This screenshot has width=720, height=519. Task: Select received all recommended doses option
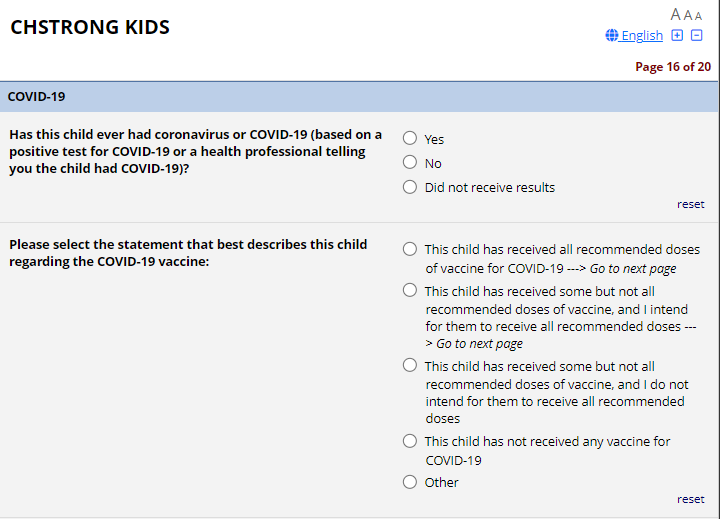410,249
